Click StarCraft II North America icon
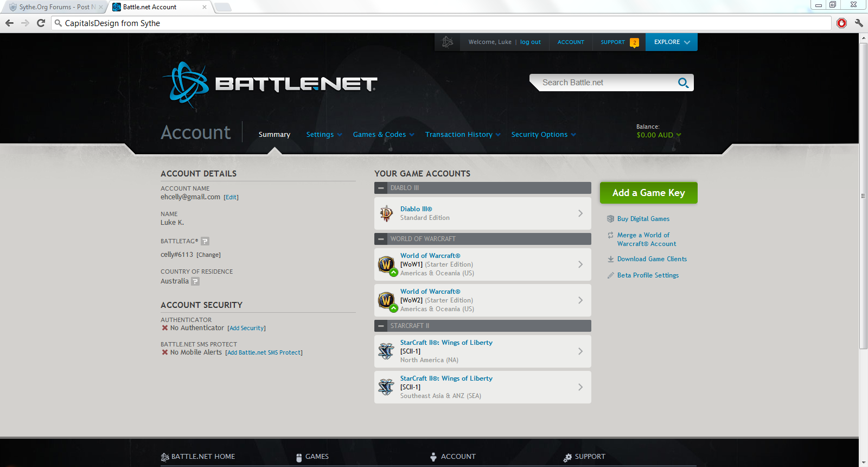Screen dimensions: 868x467 [x=386, y=351]
